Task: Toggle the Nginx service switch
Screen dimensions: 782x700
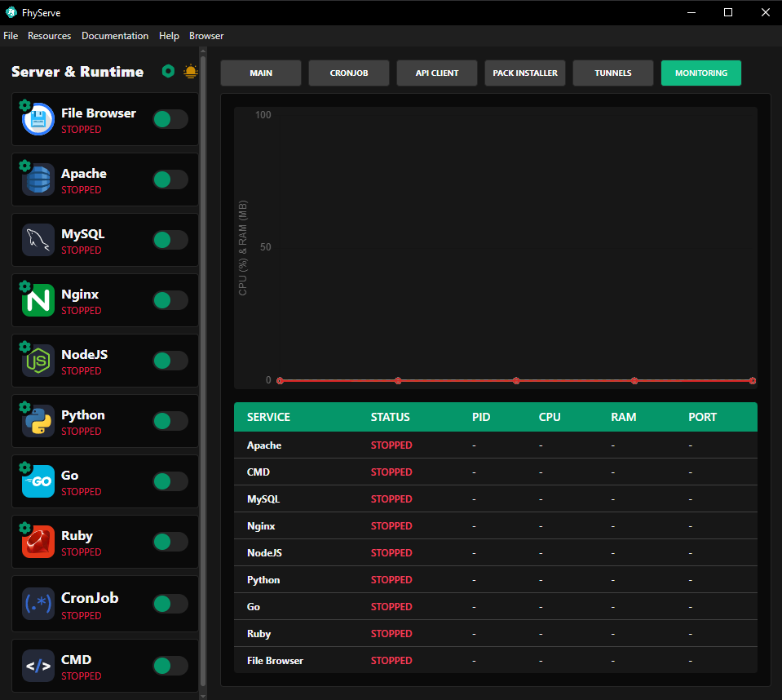Action: 170,300
